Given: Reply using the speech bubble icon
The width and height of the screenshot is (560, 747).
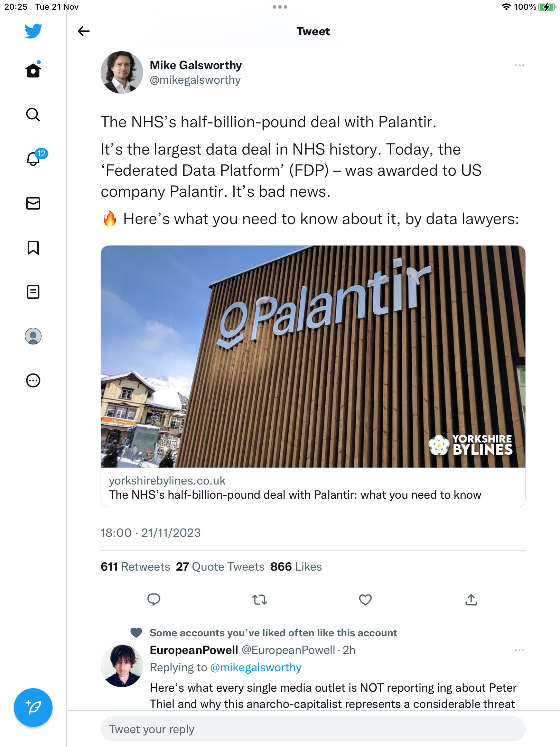Looking at the screenshot, I should click(x=154, y=599).
